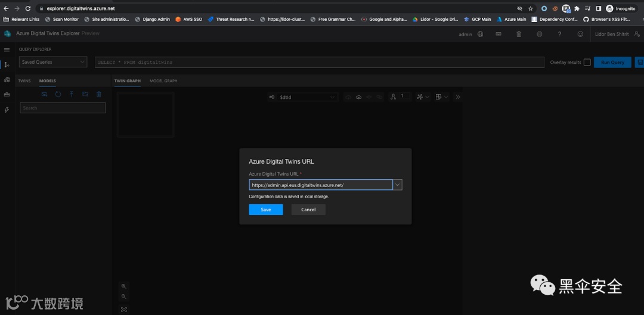Open the toolbox sidebar icon
The image size is (644, 315).
[7, 94]
